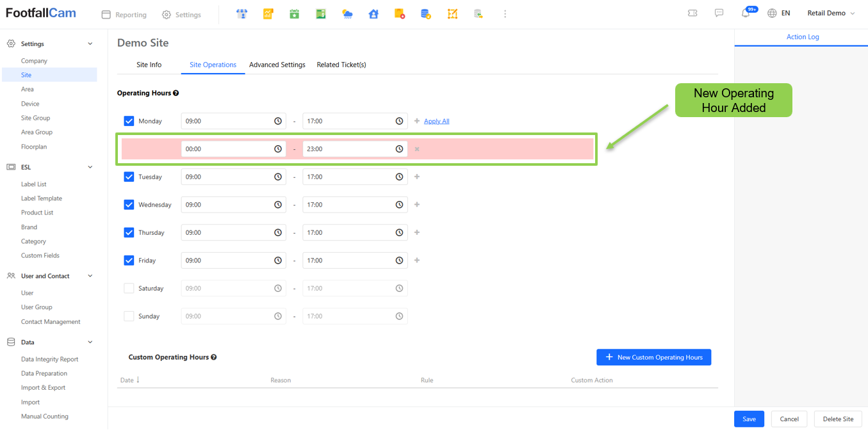Add operating hour row for Tuesday
Viewport: 868px width, 432px height.
(x=417, y=177)
